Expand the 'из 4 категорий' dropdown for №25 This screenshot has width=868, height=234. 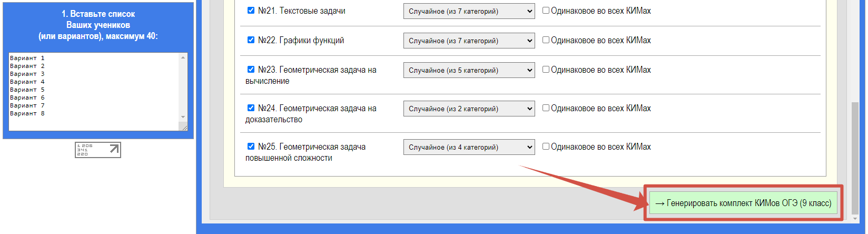click(x=469, y=147)
